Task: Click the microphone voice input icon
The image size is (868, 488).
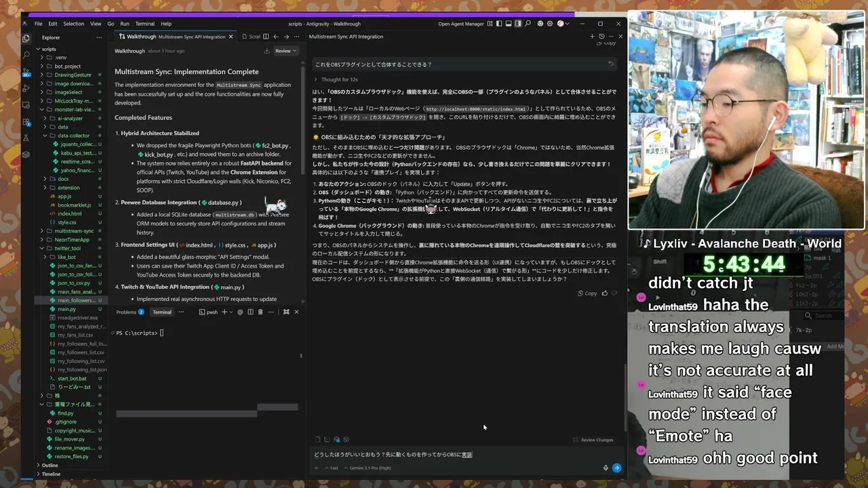Action: click(x=606, y=468)
